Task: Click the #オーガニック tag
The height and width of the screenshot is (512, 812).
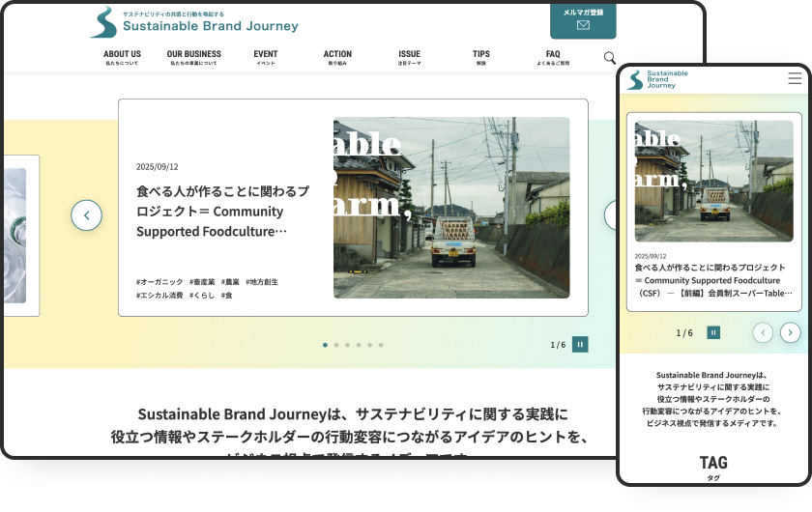Action: coord(159,282)
